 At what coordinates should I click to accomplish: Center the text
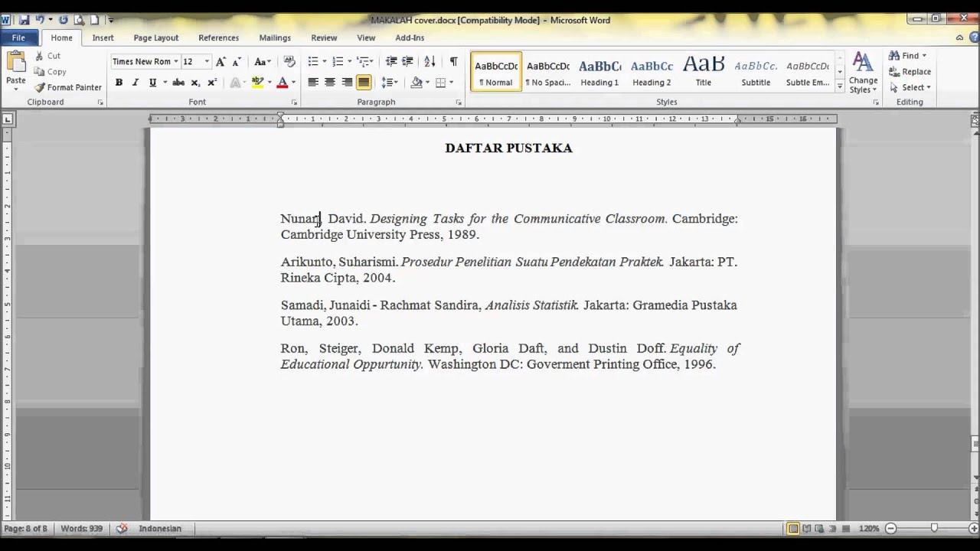click(x=330, y=83)
